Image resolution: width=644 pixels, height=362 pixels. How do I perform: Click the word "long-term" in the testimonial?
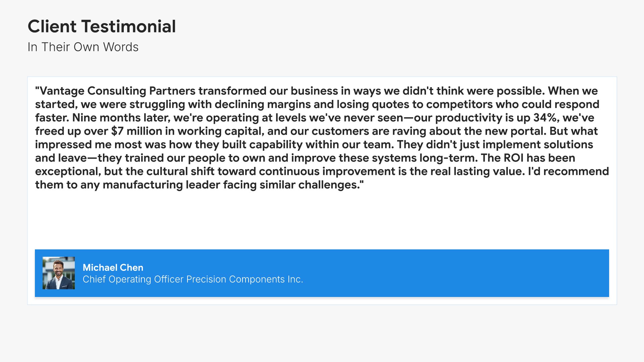(448, 158)
